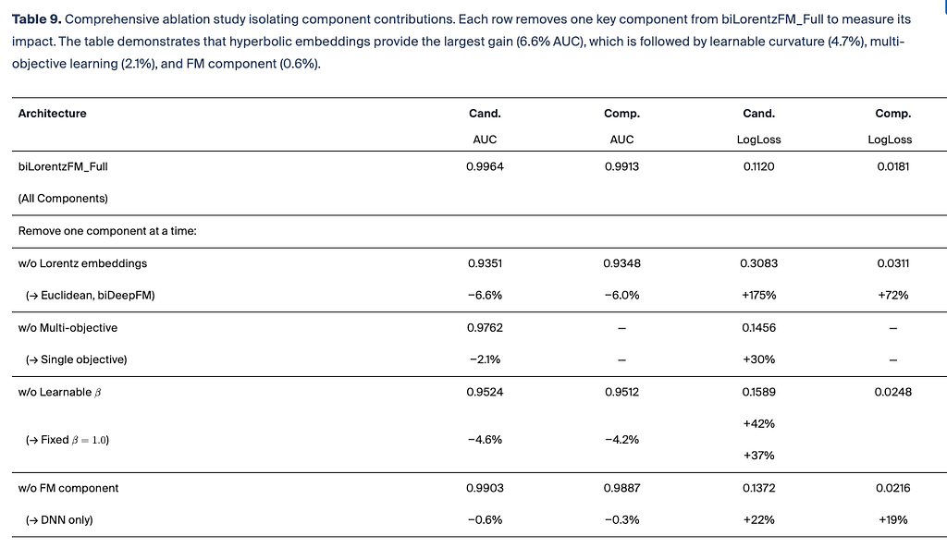Click the Cand. LogLoss value 0.1120
This screenshot has height=560, width=947.
(x=758, y=166)
